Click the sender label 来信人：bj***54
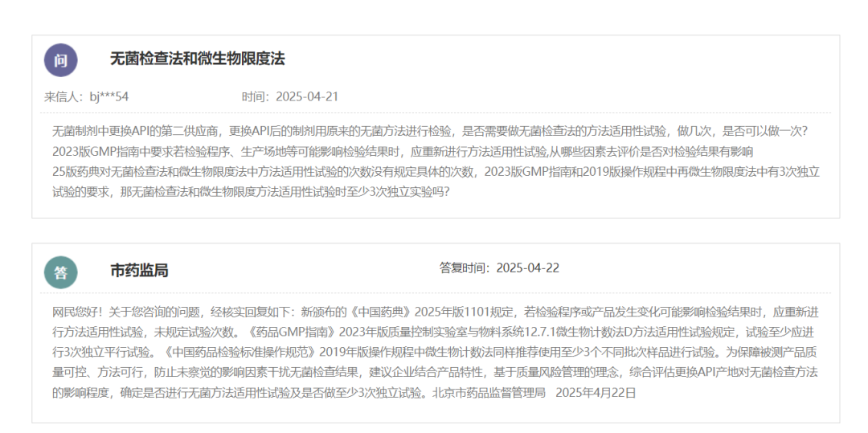The image size is (868, 433). click(86, 96)
